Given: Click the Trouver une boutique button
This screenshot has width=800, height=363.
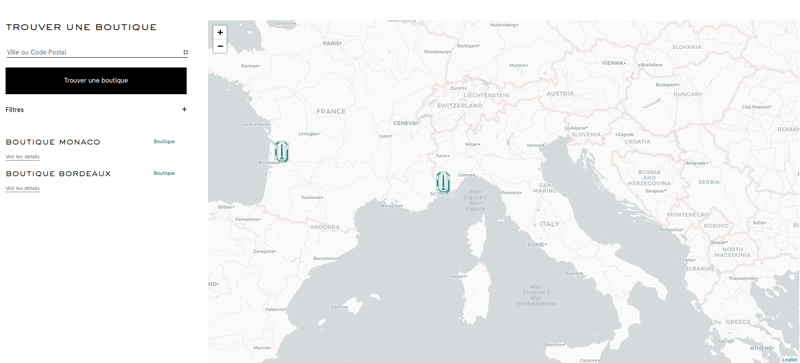Looking at the screenshot, I should pos(96,81).
